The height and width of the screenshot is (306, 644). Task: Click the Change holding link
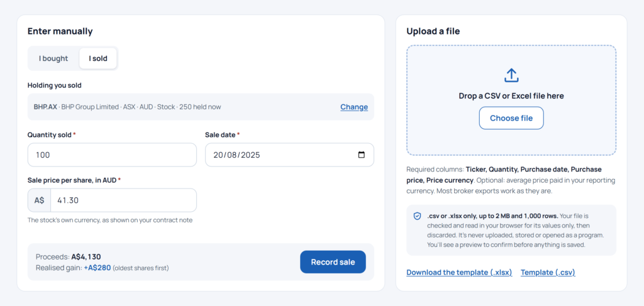pos(354,107)
